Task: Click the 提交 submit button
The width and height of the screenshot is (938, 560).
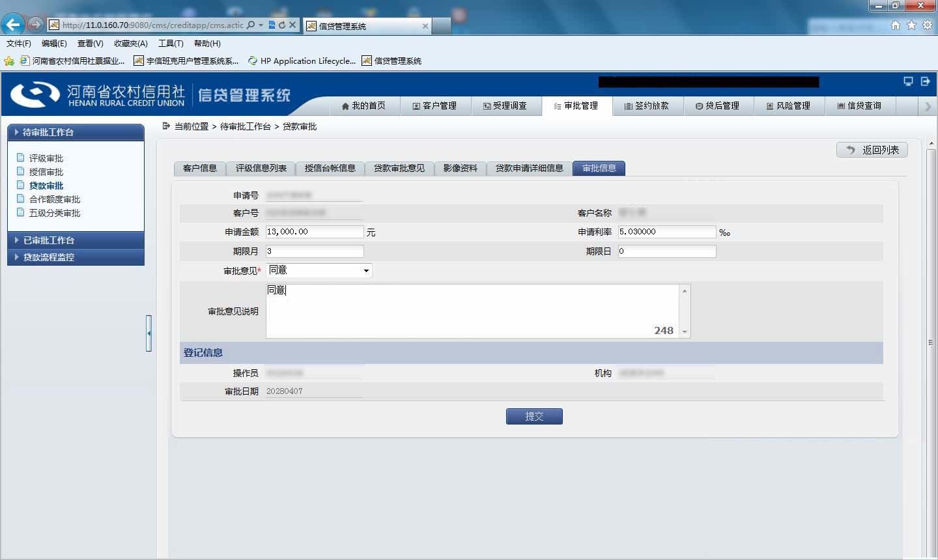Action: point(534,416)
